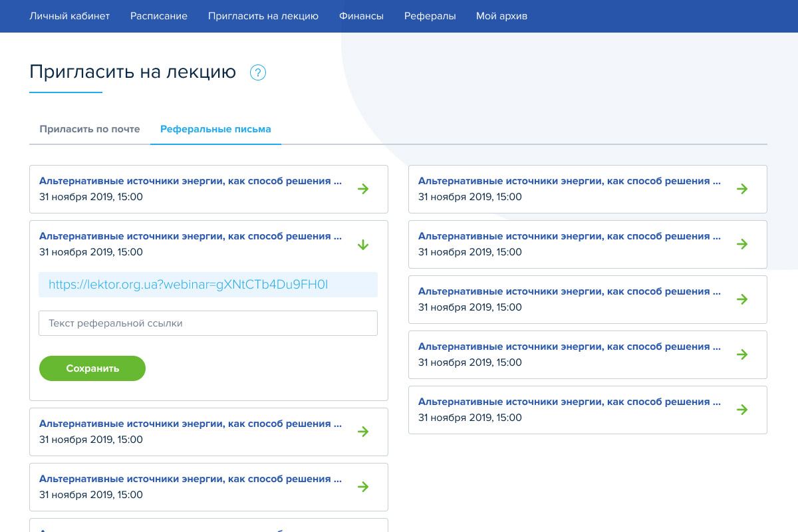Expand the fourth lecture card in the right column
798x532 pixels.
coord(742,354)
